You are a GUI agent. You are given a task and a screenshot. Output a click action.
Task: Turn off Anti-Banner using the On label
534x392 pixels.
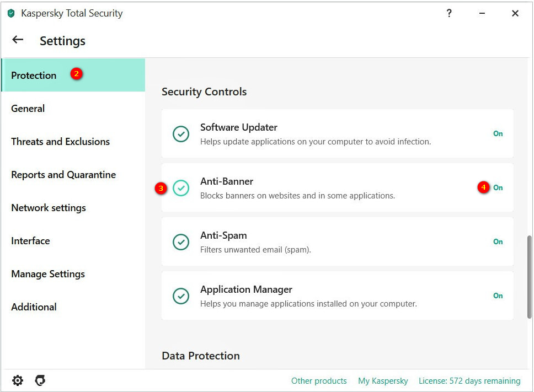(498, 188)
